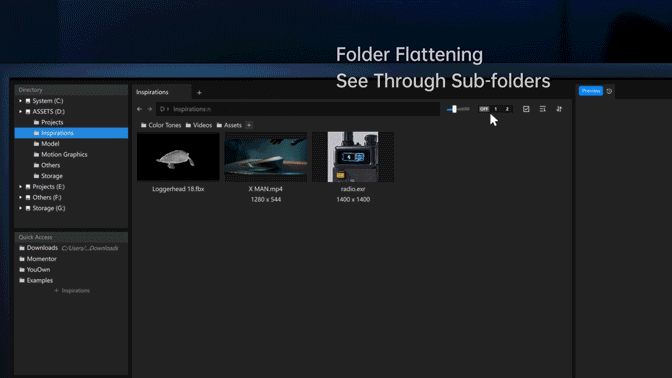Viewport: 672px width, 378px height.
Task: Open the Projects folder under ASSETS
Action: tap(52, 122)
